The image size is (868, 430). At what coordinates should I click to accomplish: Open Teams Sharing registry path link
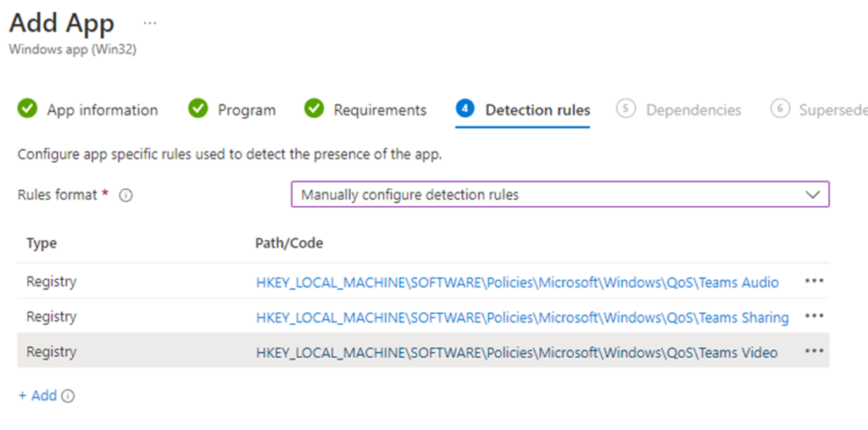point(522,317)
